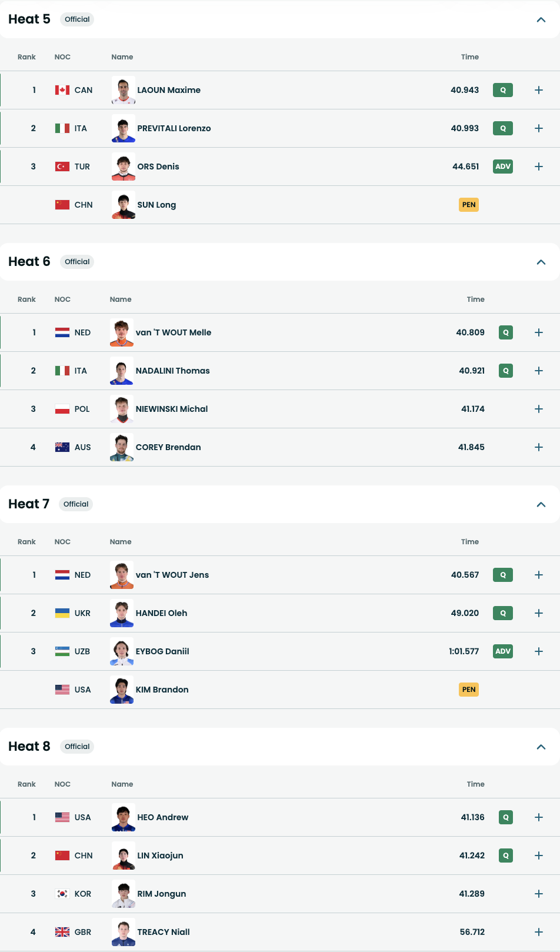560x952 pixels.
Task: Collapse the Heat 7 section chevron
Action: (x=541, y=504)
